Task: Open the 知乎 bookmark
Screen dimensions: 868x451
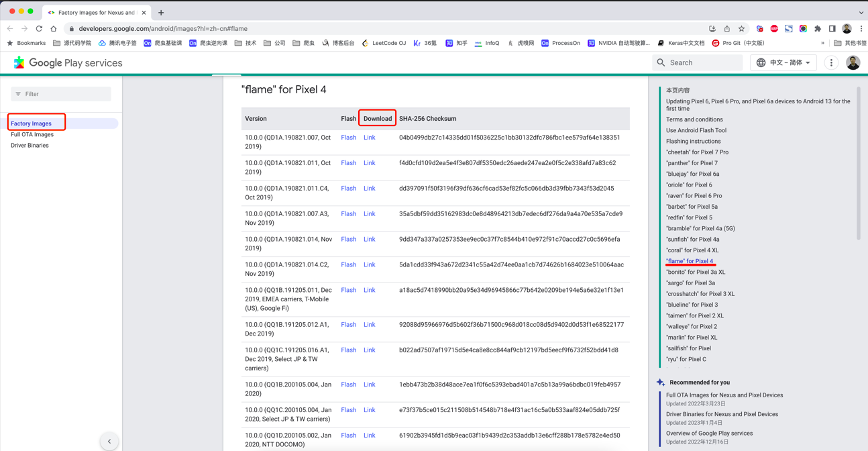Action: 456,43
